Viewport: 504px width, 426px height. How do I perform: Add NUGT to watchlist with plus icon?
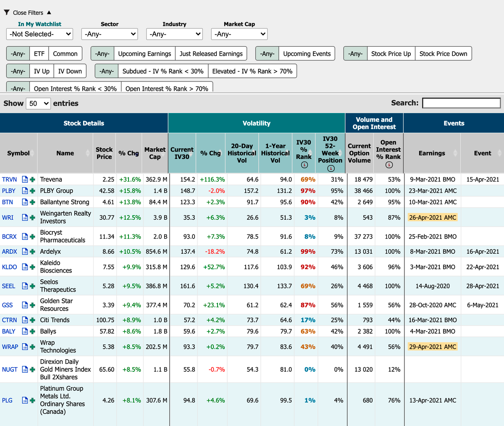tap(32, 370)
